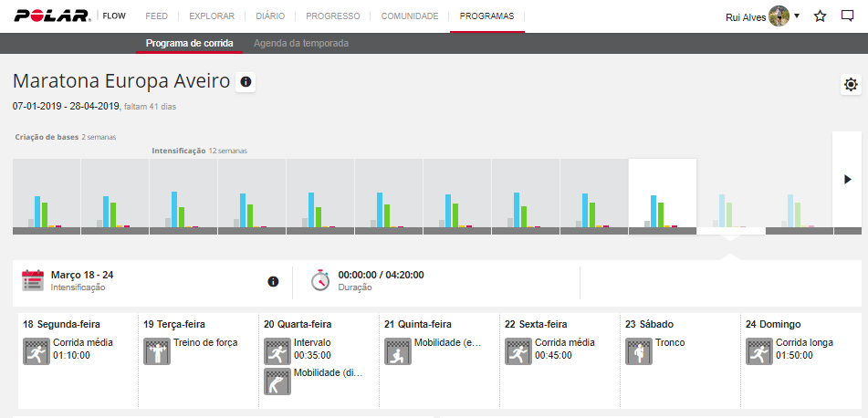Image resolution: width=868 pixels, height=418 pixels.
Task: Go to the DIÁRIO menu item
Action: click(x=270, y=16)
